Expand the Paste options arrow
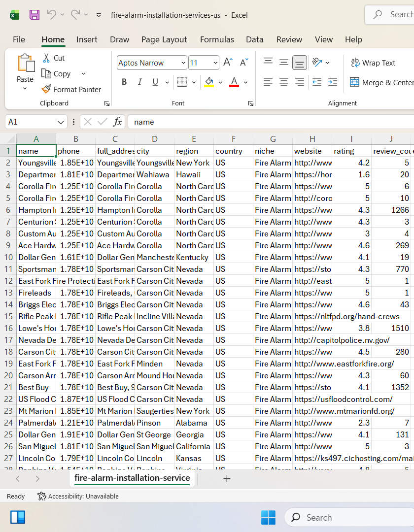This screenshot has width=414, height=532. coord(25,89)
